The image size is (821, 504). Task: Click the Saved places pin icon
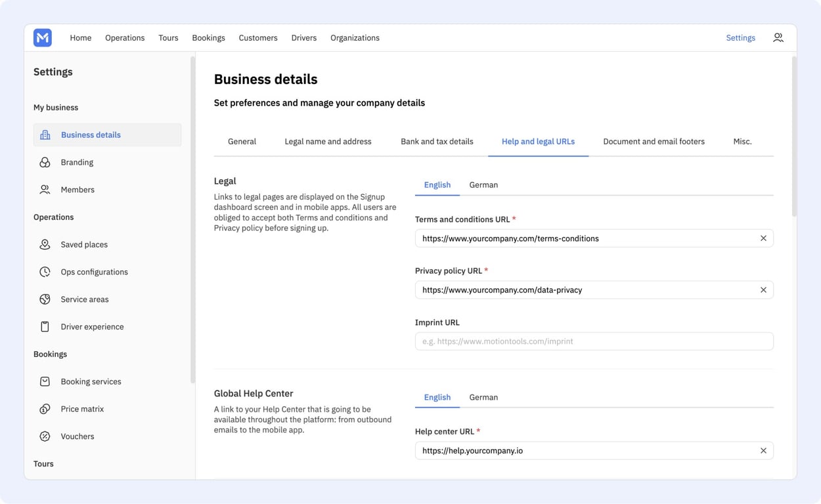pyautogui.click(x=45, y=244)
